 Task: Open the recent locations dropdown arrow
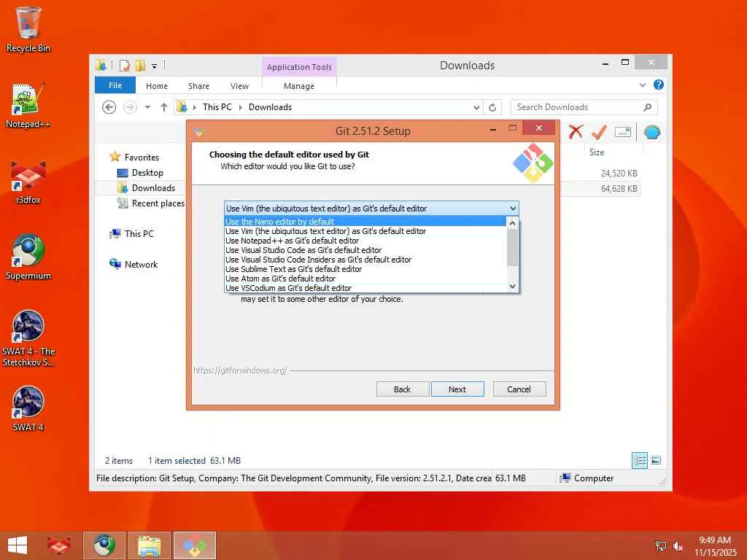coord(147,107)
